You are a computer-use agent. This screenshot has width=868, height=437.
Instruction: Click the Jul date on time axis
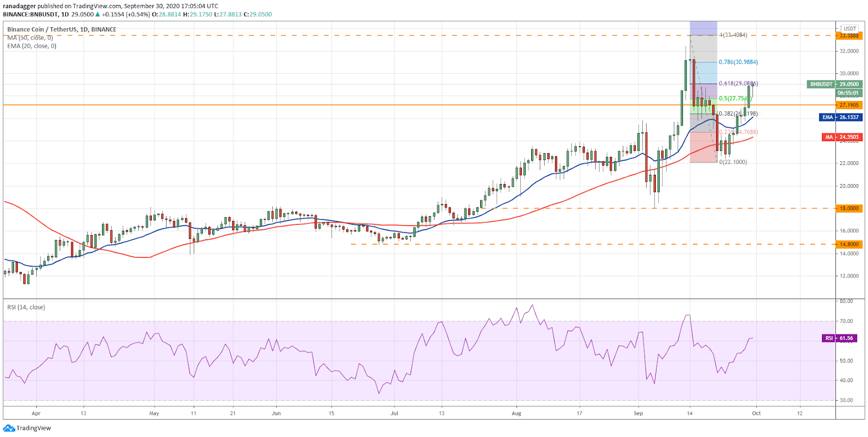click(x=394, y=413)
